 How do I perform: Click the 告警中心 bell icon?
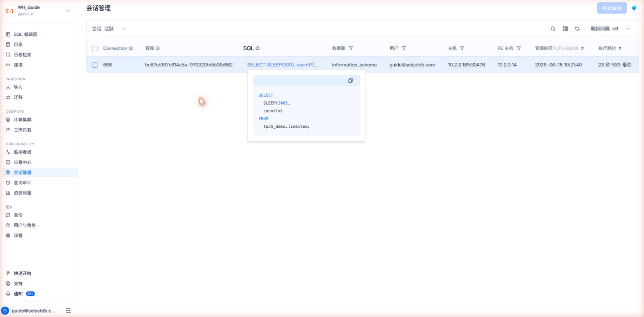point(8,162)
